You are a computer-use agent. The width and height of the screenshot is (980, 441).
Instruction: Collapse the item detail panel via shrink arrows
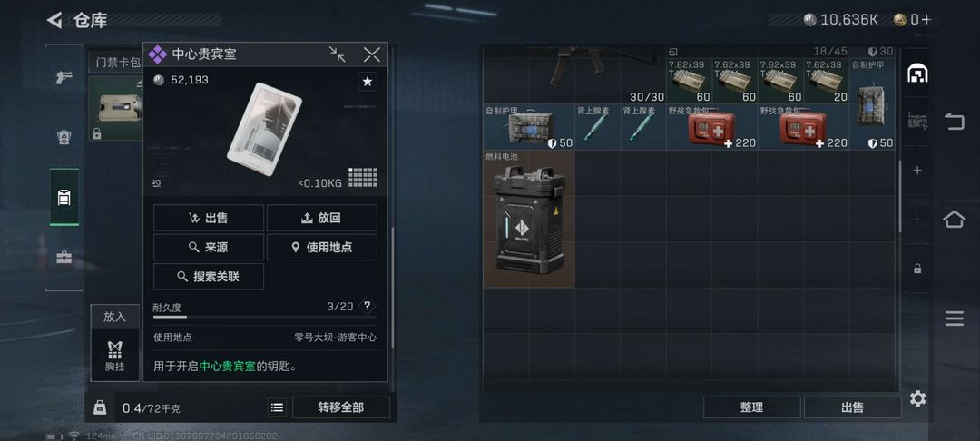[338, 54]
